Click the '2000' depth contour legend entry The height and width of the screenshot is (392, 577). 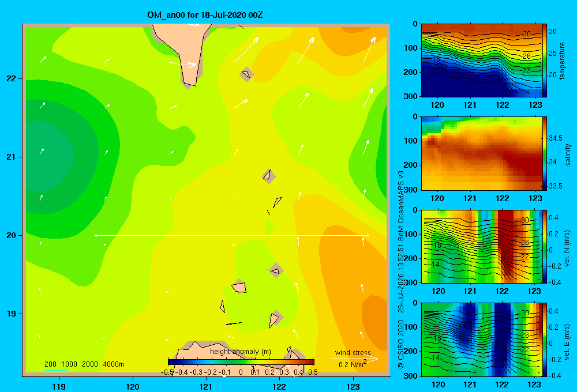tap(90, 364)
